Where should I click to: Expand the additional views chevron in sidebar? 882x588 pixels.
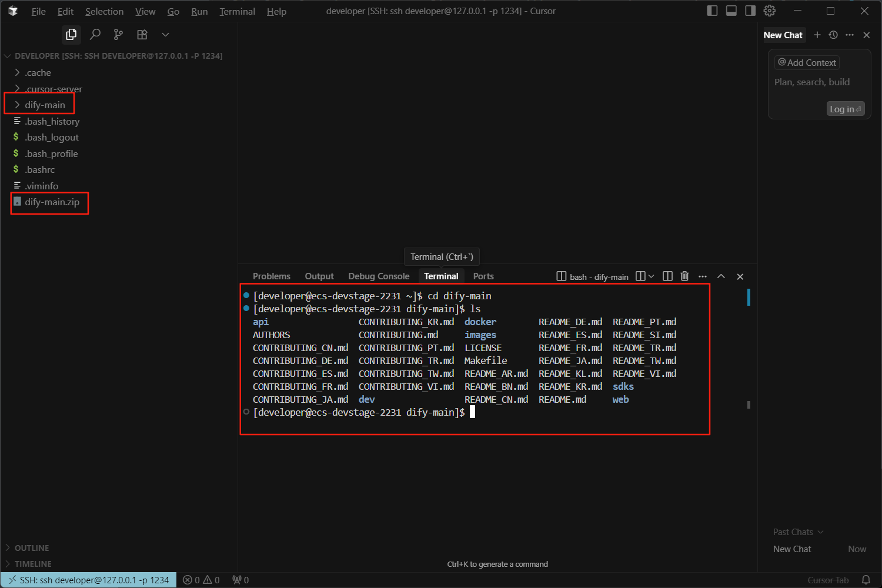coord(165,35)
